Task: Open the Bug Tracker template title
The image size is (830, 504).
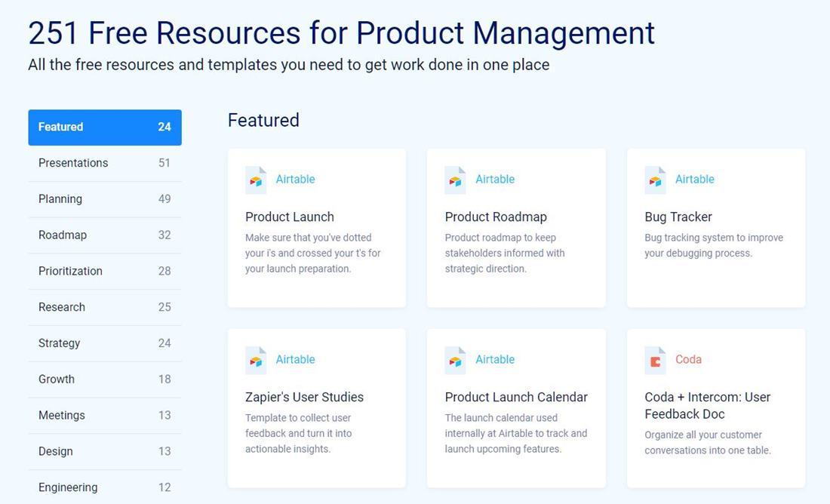Action: coord(678,217)
